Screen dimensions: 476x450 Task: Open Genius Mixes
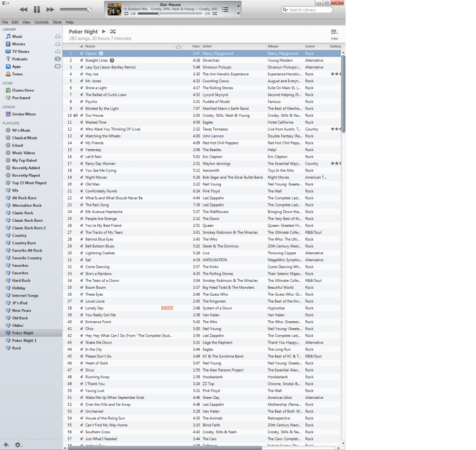[x=24, y=114]
